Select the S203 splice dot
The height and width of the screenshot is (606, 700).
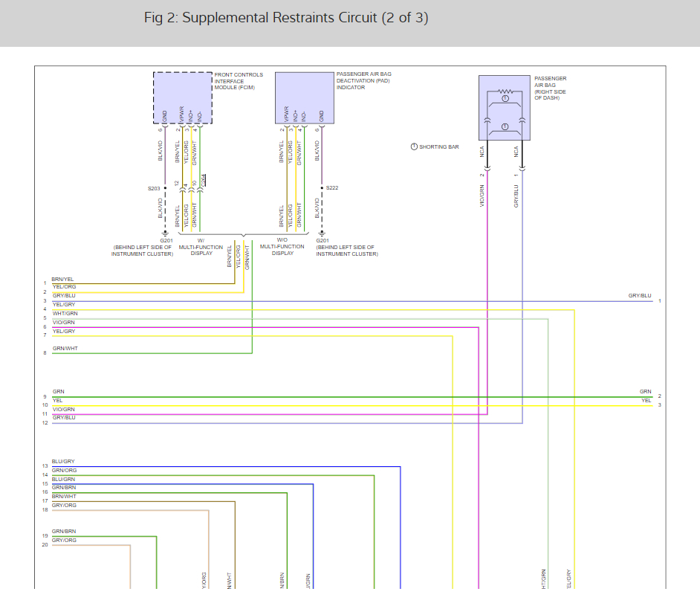click(165, 188)
